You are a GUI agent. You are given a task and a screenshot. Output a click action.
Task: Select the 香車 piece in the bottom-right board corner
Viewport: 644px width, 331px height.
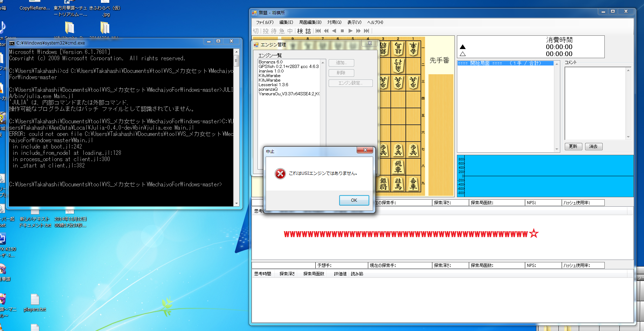[x=413, y=184]
